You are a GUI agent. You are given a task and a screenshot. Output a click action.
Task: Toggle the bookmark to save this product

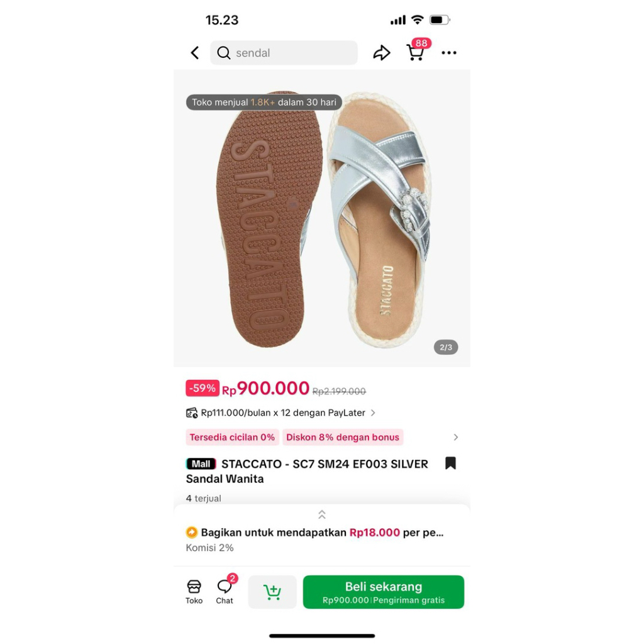[x=451, y=463]
